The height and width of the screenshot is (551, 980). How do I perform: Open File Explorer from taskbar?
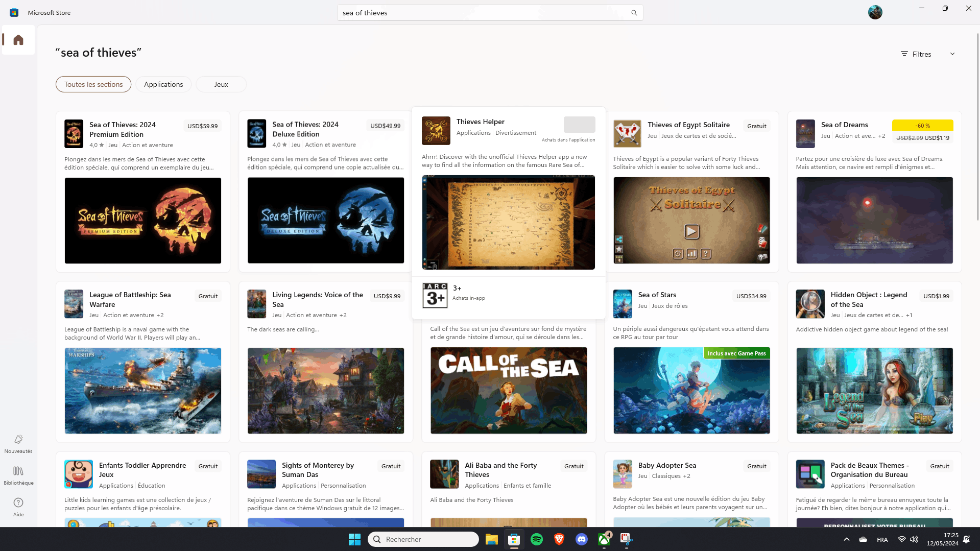coord(491,539)
